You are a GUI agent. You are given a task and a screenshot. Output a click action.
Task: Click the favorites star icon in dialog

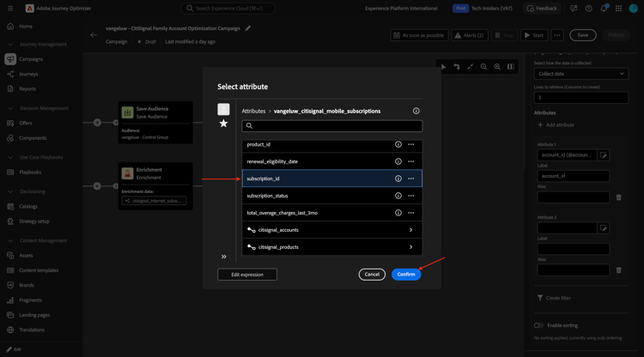[223, 124]
